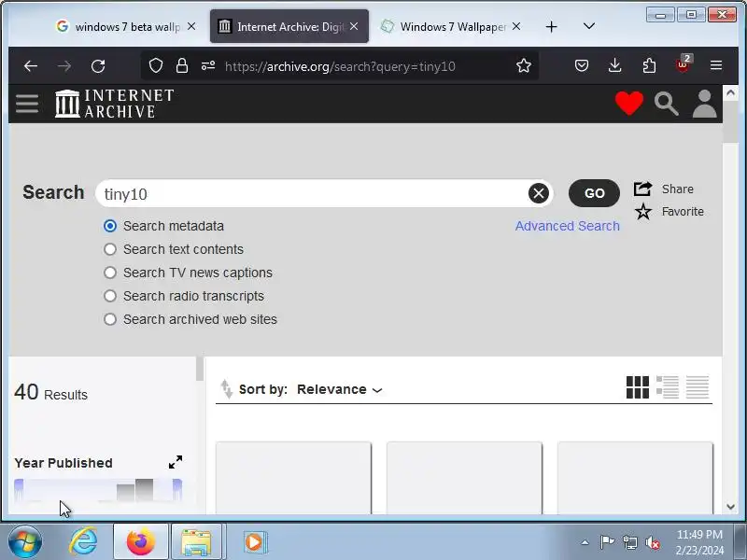Click left handle of year range slider
747x560 pixels.
pos(19,491)
